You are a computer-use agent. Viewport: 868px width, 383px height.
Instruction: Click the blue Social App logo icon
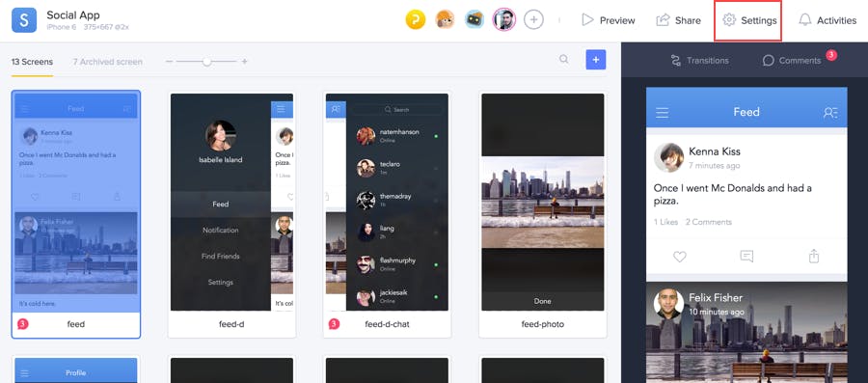24,20
